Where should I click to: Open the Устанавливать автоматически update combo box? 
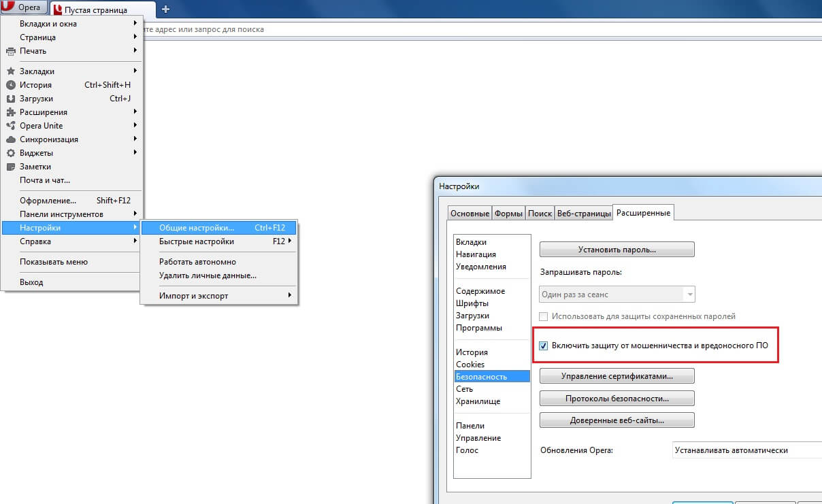745,450
